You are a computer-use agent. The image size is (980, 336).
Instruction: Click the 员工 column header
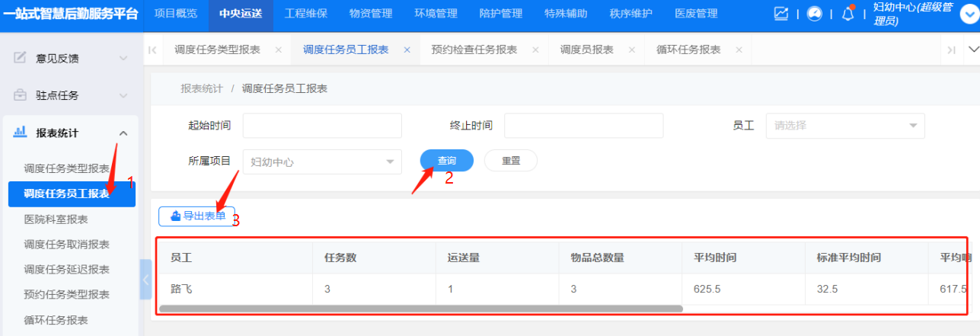pos(236,258)
